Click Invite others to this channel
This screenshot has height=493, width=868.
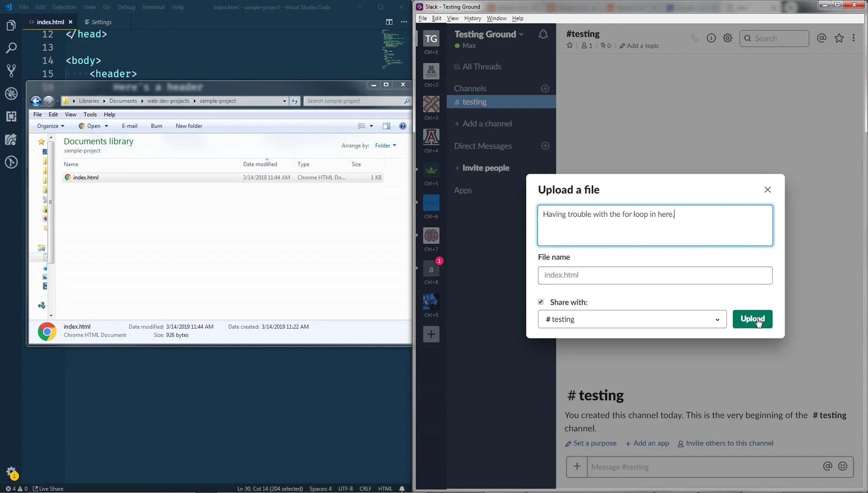[726, 443]
